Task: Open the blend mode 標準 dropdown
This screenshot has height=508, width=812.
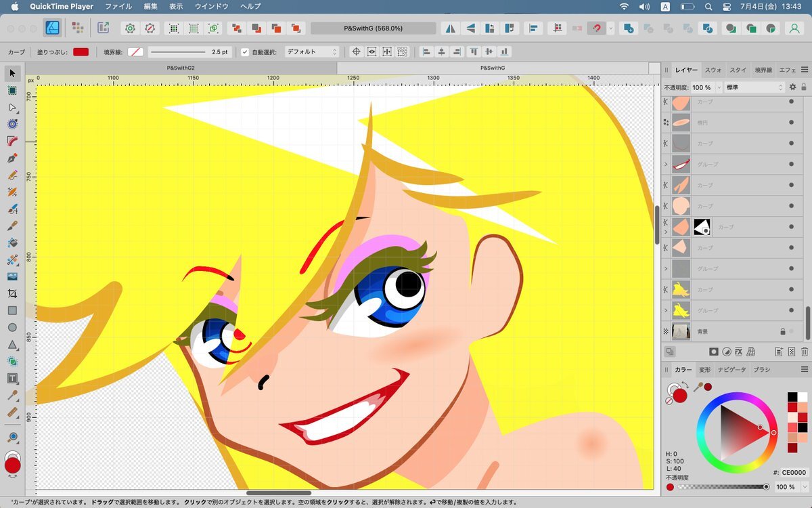Action: [x=754, y=87]
